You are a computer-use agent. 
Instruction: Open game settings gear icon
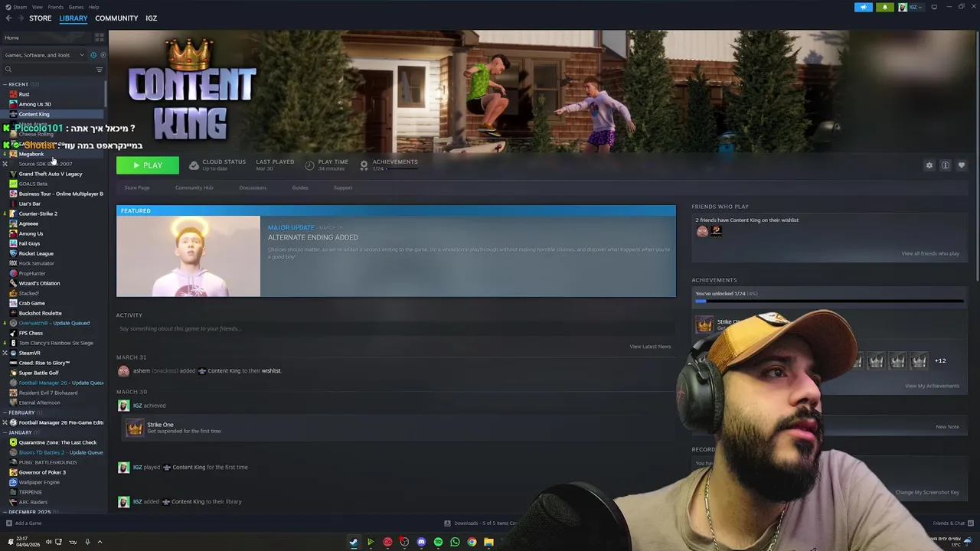pos(929,165)
